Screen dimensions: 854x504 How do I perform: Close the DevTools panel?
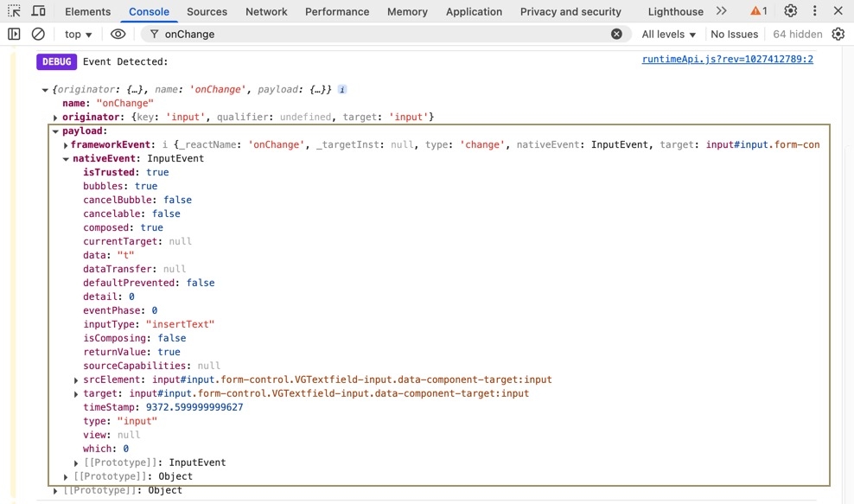pyautogui.click(x=838, y=11)
